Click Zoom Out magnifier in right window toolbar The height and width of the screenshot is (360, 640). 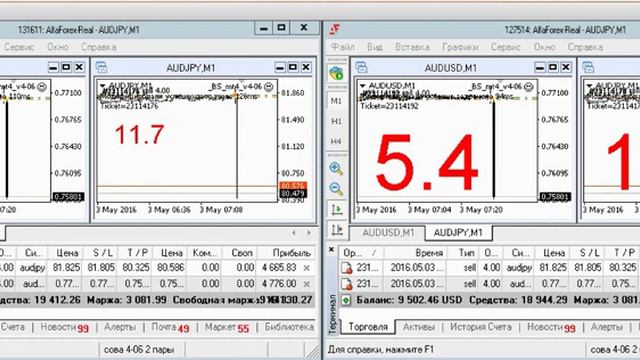click(x=336, y=189)
